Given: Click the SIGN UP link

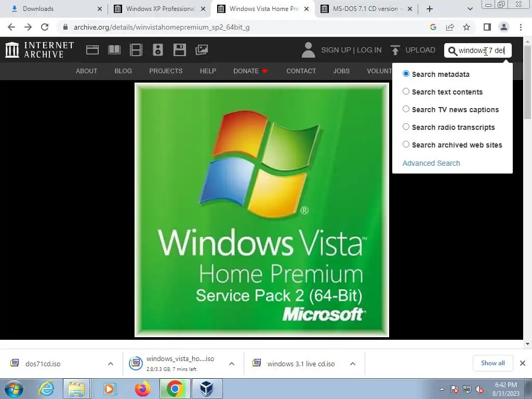Looking at the screenshot, I should 336,50.
